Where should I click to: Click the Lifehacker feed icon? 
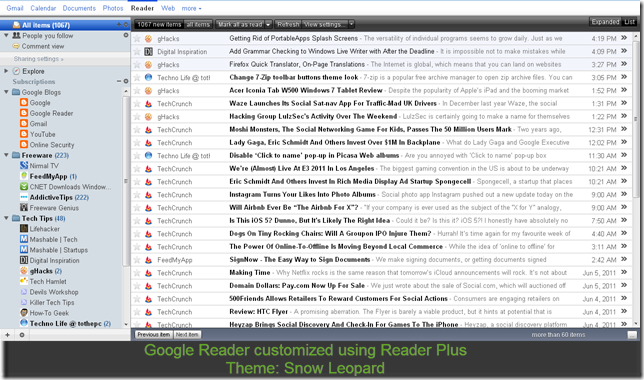(x=24, y=228)
